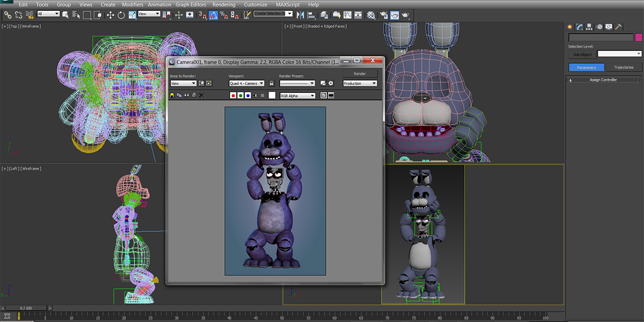Open the Utilities hammer panel tab

click(618, 26)
